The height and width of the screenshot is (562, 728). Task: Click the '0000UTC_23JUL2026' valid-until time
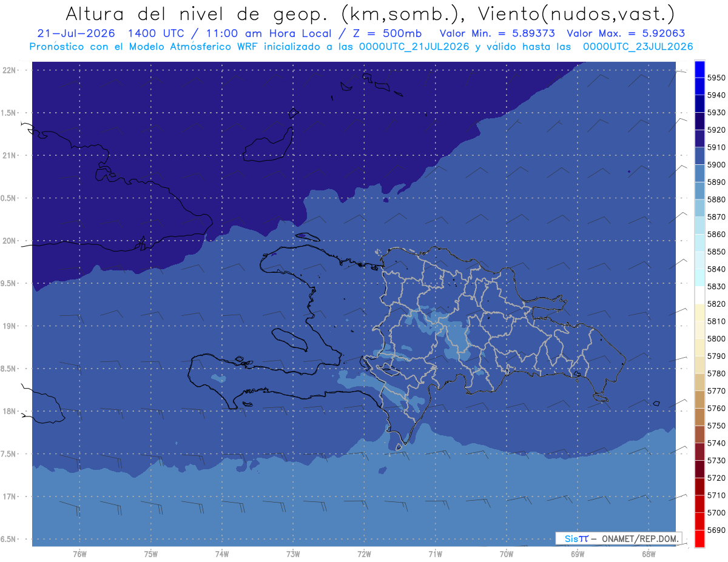(x=638, y=47)
